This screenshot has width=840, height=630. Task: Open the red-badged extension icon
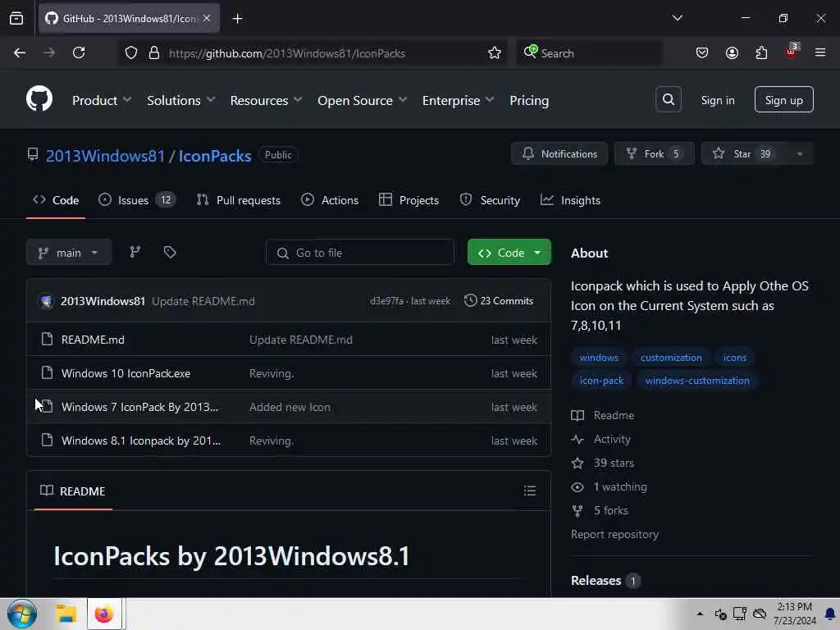click(x=792, y=52)
